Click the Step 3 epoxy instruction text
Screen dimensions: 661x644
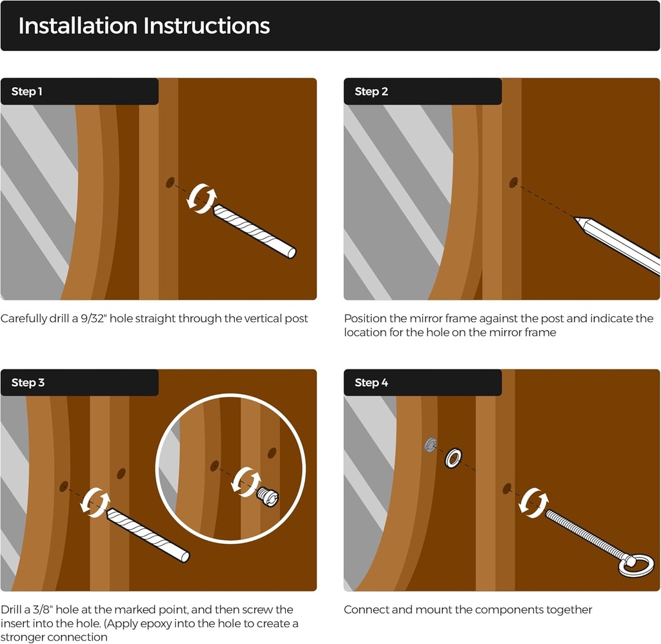pyautogui.click(x=150, y=623)
